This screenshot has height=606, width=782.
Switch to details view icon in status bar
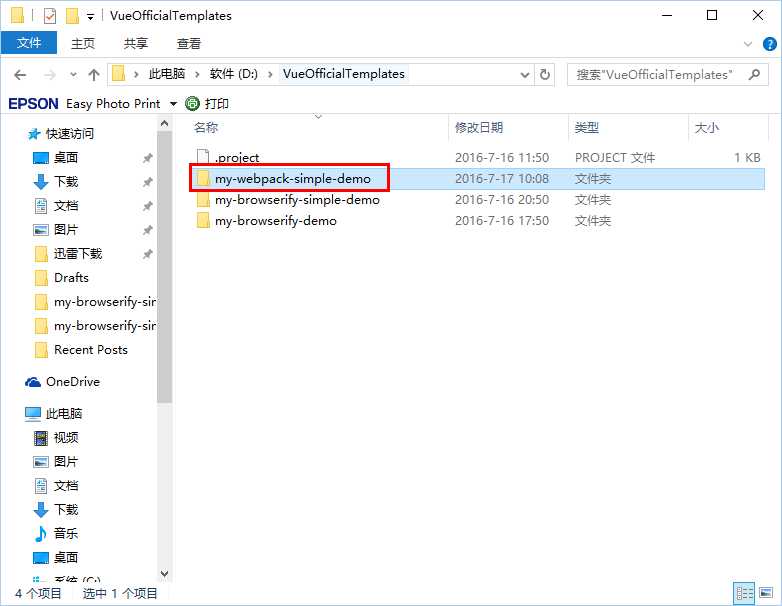click(745, 593)
